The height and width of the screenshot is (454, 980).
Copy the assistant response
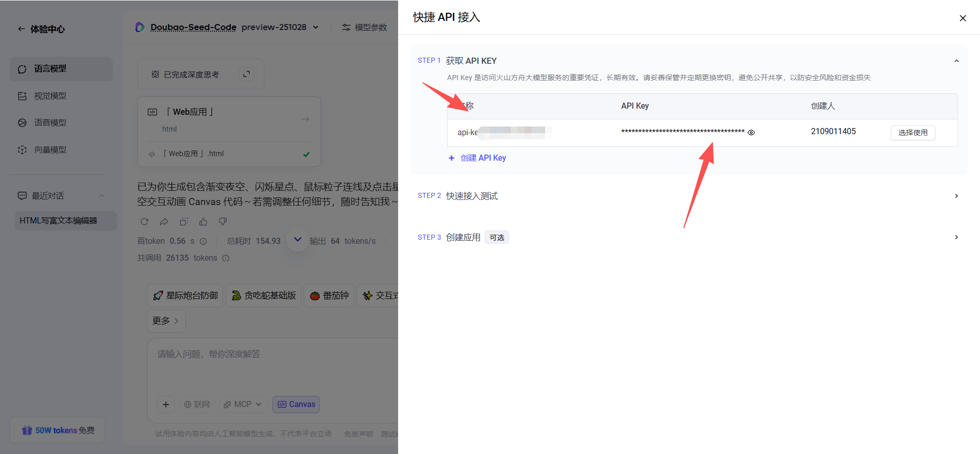click(184, 221)
